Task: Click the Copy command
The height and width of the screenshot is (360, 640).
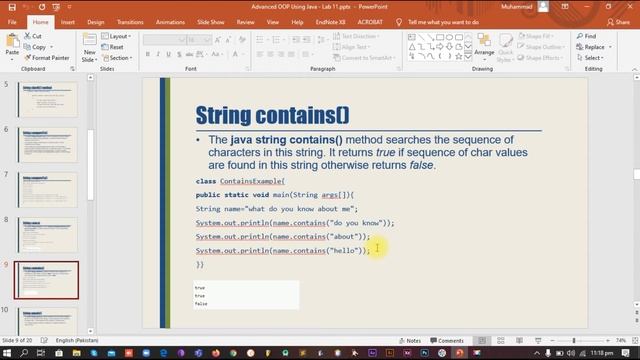Action: [35, 47]
